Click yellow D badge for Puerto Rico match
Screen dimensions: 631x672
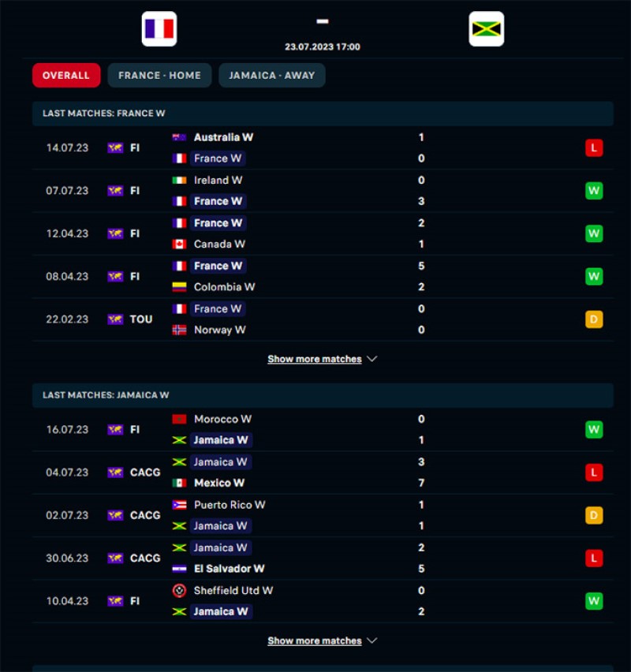tap(594, 516)
